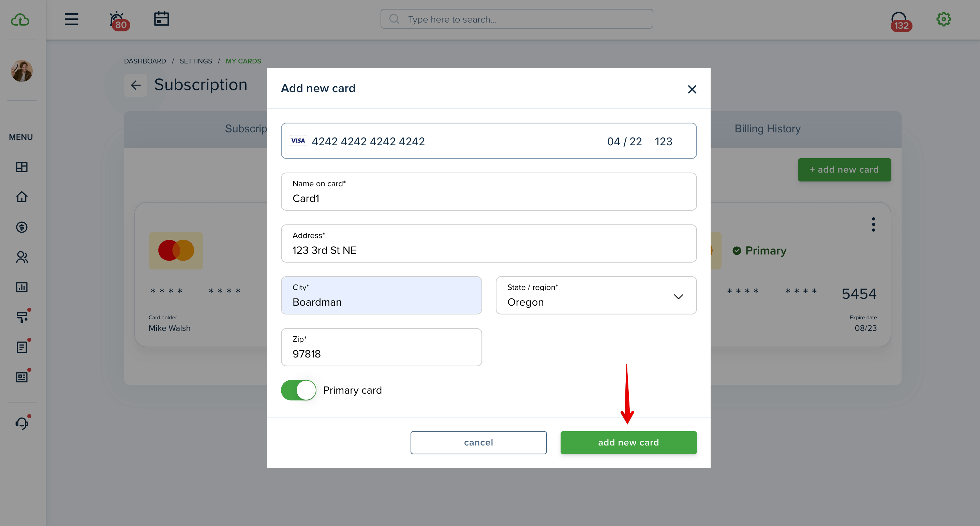Open the settings gear icon
Image resolution: width=980 pixels, height=526 pixels.
(944, 19)
